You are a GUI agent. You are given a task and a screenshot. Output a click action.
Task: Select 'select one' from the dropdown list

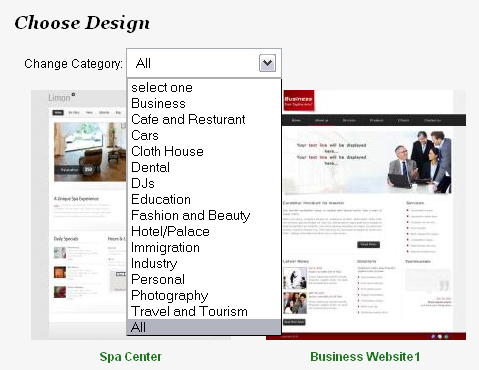pyautogui.click(x=204, y=88)
